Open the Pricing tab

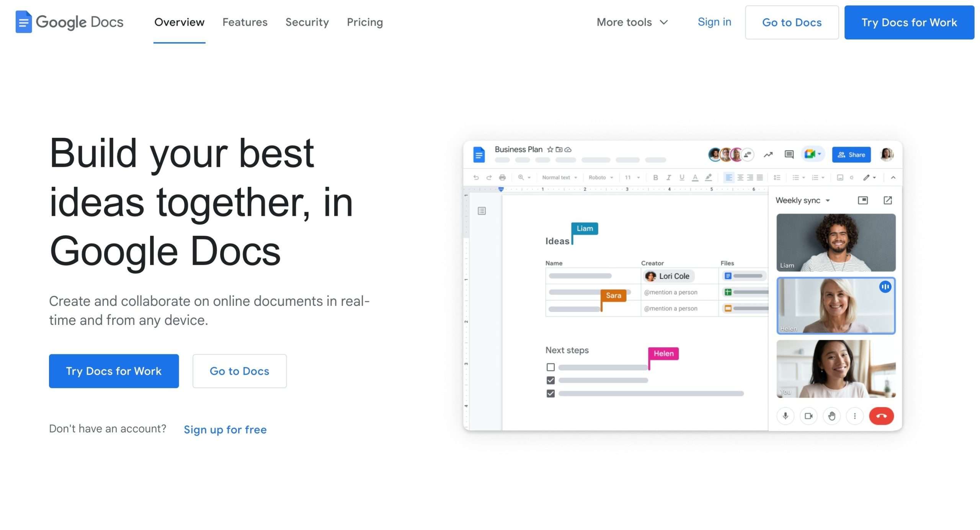pos(365,22)
